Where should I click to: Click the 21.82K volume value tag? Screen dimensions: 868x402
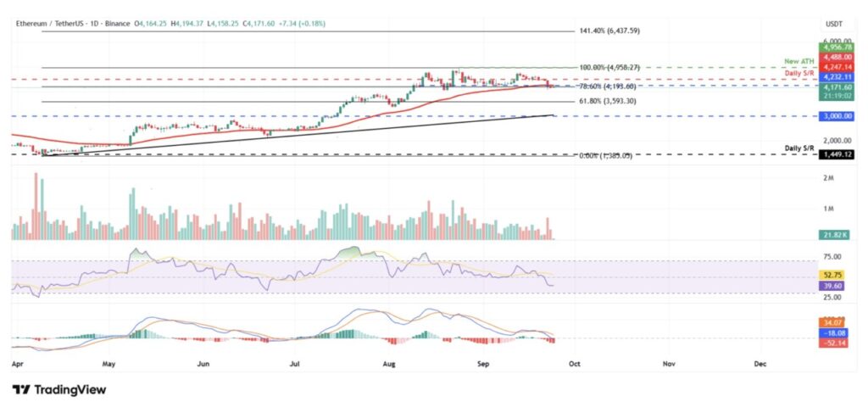834,233
